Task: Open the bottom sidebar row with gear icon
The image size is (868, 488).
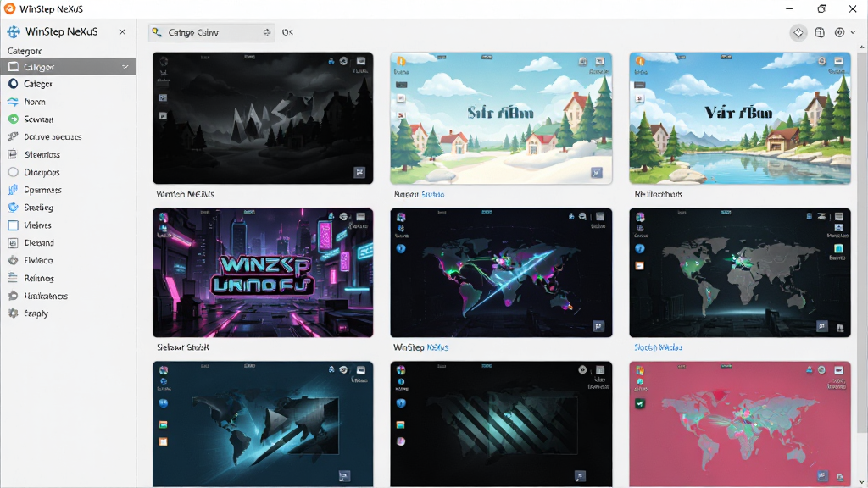Action: 68,313
